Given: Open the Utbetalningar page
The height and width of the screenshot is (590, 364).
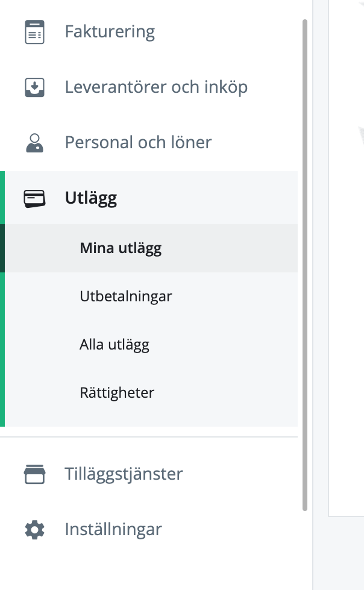Looking at the screenshot, I should pyautogui.click(x=126, y=296).
